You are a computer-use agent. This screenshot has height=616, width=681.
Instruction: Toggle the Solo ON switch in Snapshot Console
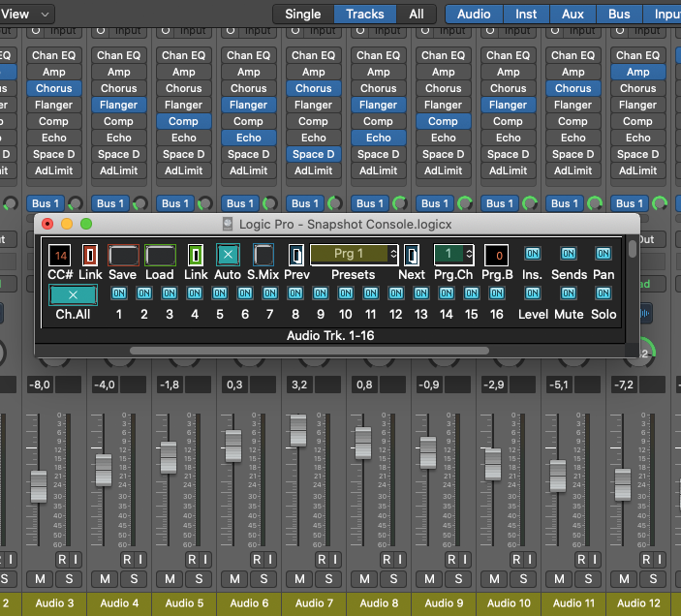[x=604, y=293]
